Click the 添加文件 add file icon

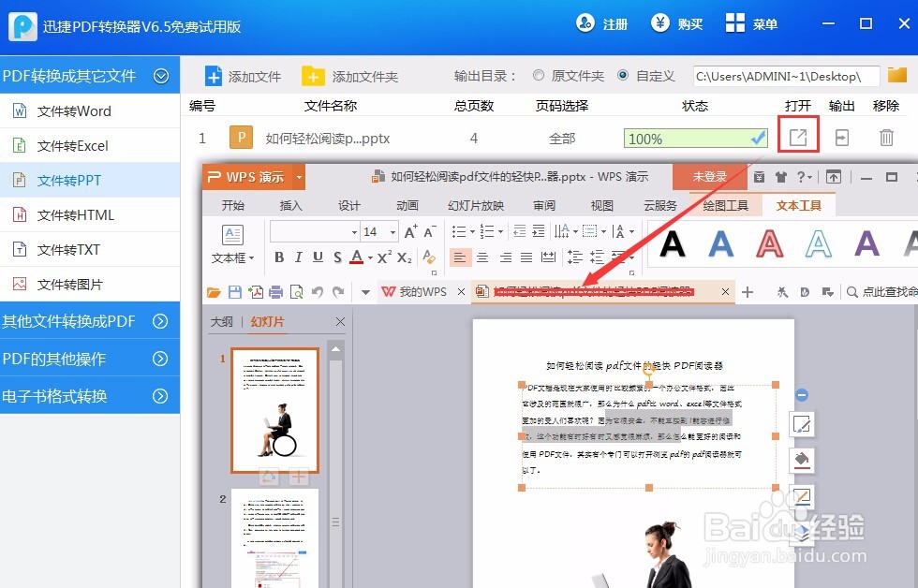pyautogui.click(x=215, y=76)
